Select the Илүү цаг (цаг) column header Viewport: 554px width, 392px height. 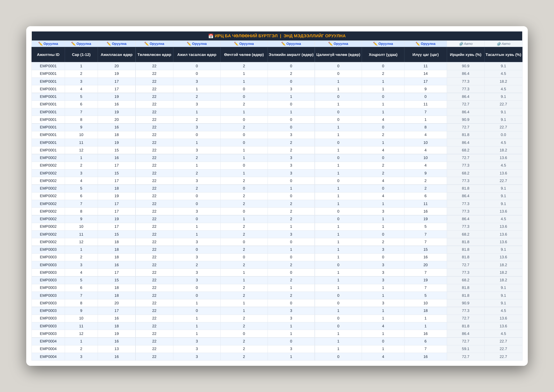425,54
